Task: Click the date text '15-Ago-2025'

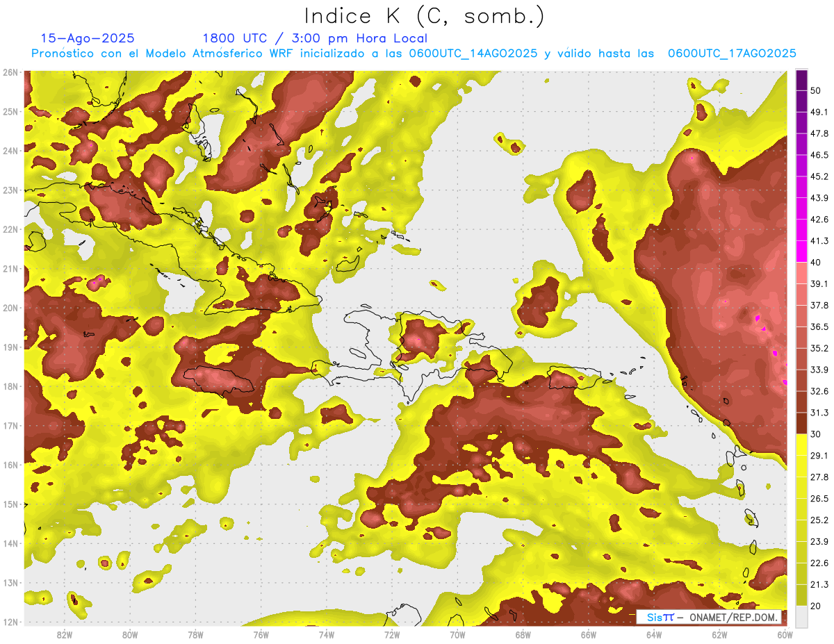Action: click(x=88, y=38)
